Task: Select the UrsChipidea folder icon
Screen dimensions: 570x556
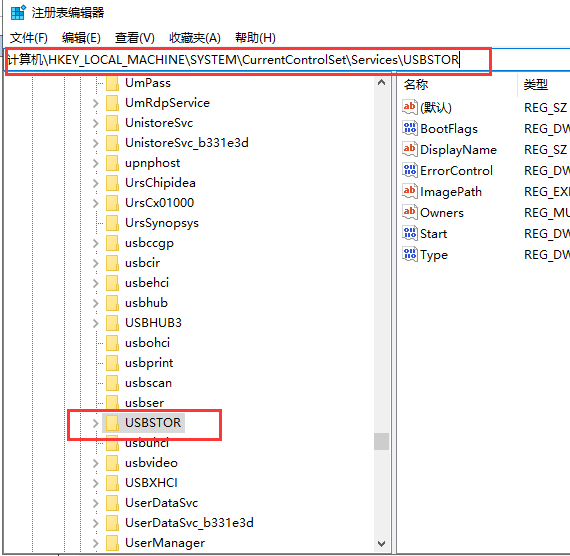Action: click(112, 183)
